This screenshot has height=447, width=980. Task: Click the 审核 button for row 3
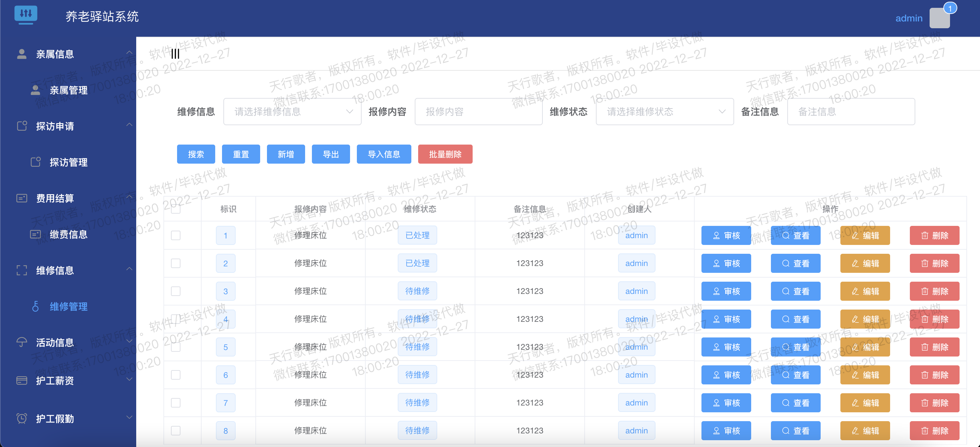click(726, 292)
